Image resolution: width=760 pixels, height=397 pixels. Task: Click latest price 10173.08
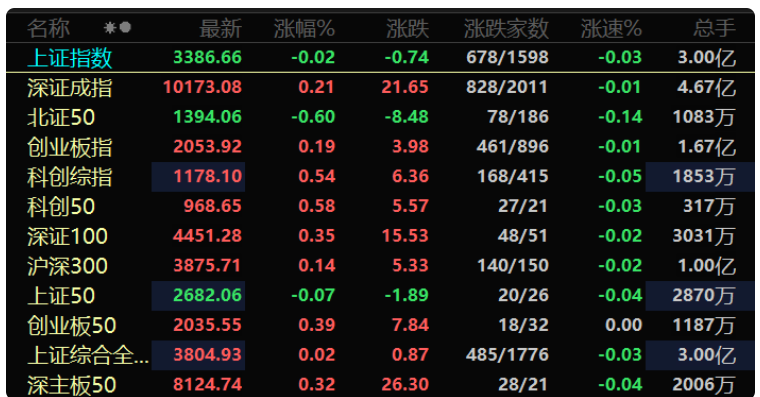(x=203, y=87)
